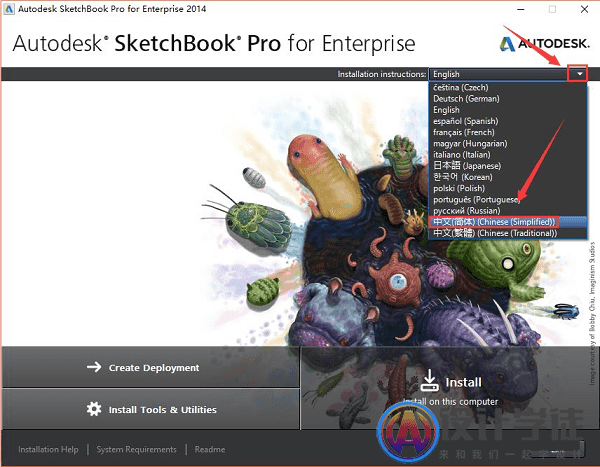
Task: Select русский (Russian) language option
Action: pos(507,211)
